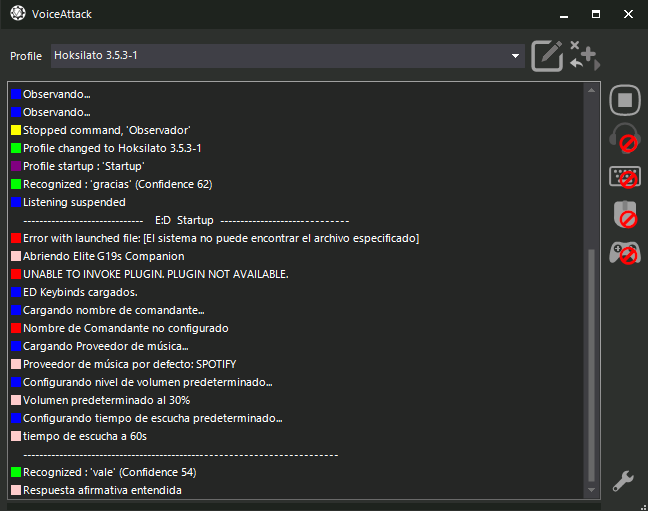The image size is (648, 511).
Task: Click the resize grip in window corner
Action: coord(643,507)
